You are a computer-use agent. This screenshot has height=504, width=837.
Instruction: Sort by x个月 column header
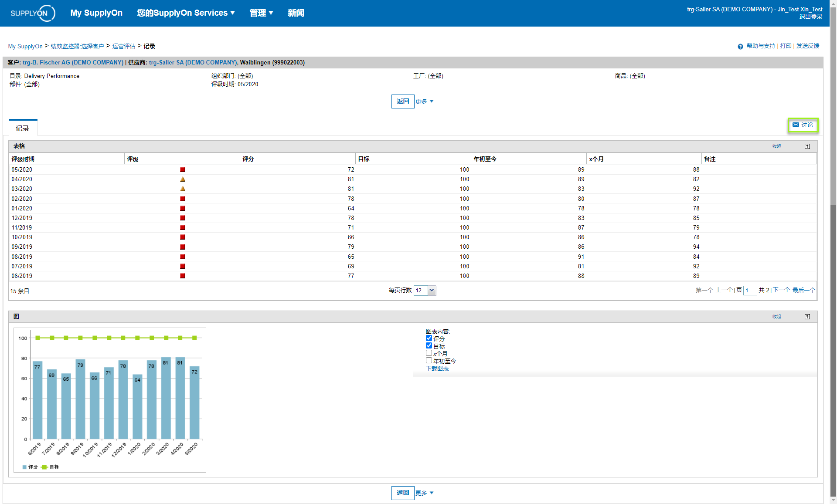pos(644,159)
